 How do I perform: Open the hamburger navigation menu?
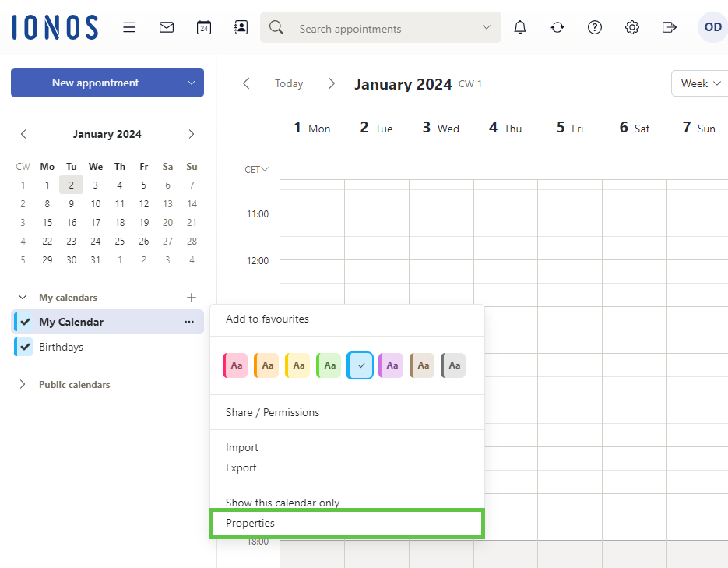tap(129, 27)
